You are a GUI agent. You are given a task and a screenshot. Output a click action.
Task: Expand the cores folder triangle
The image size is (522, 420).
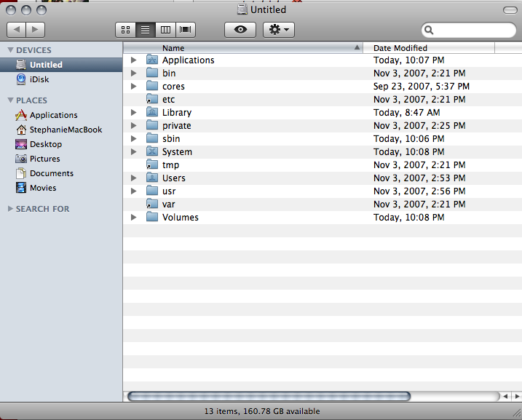(133, 86)
